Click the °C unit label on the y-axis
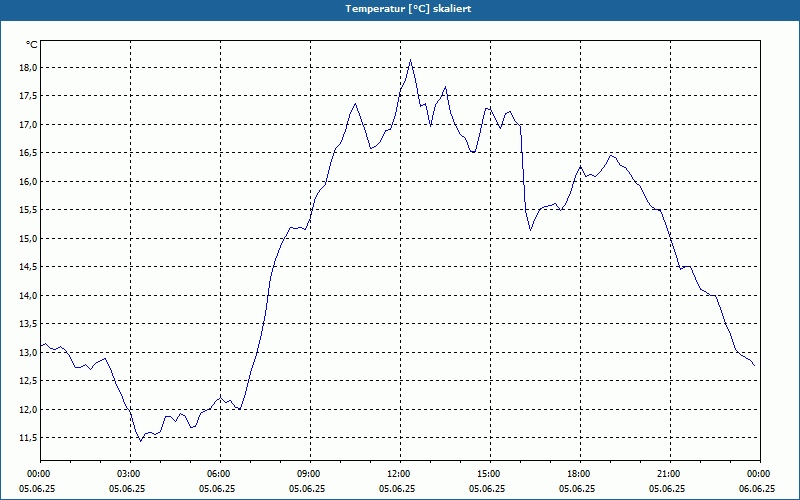Image resolution: width=800 pixels, height=500 pixels. coord(32,45)
